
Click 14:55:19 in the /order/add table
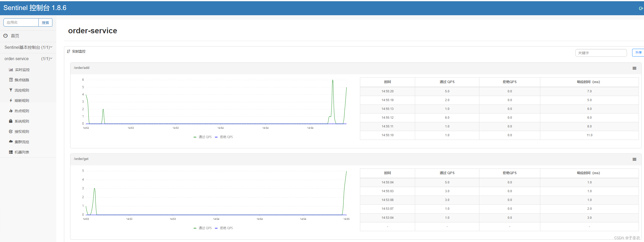pos(388,100)
